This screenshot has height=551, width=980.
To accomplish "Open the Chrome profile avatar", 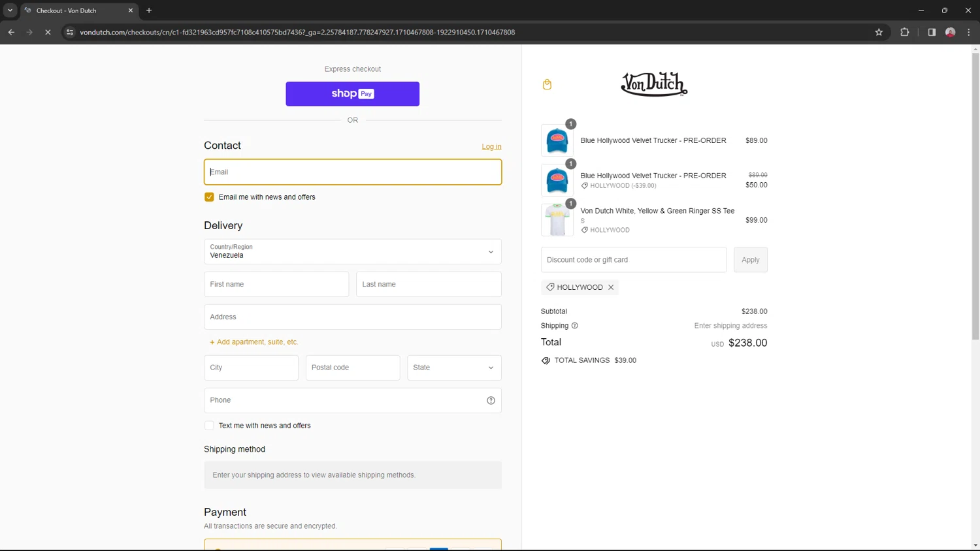I will tap(951, 32).
